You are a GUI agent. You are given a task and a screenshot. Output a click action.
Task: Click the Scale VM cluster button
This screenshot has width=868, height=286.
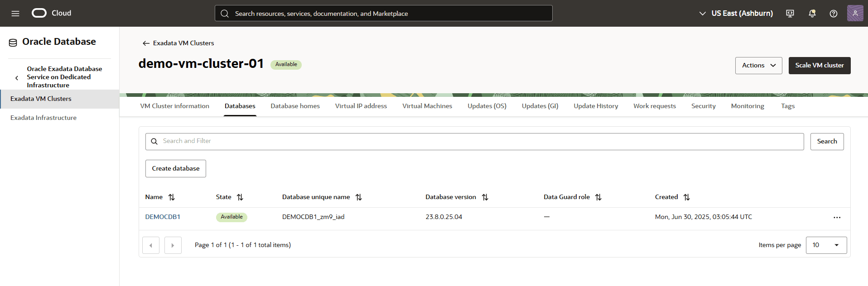819,66
